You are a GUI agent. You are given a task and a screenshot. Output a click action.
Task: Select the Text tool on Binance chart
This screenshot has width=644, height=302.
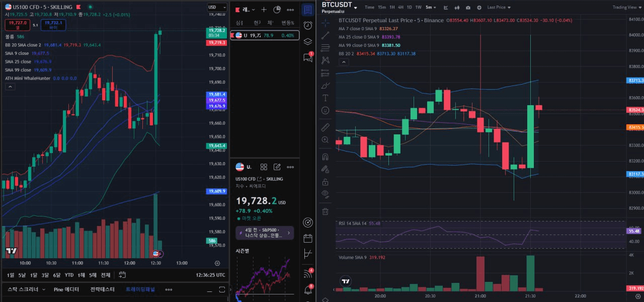[x=325, y=98]
